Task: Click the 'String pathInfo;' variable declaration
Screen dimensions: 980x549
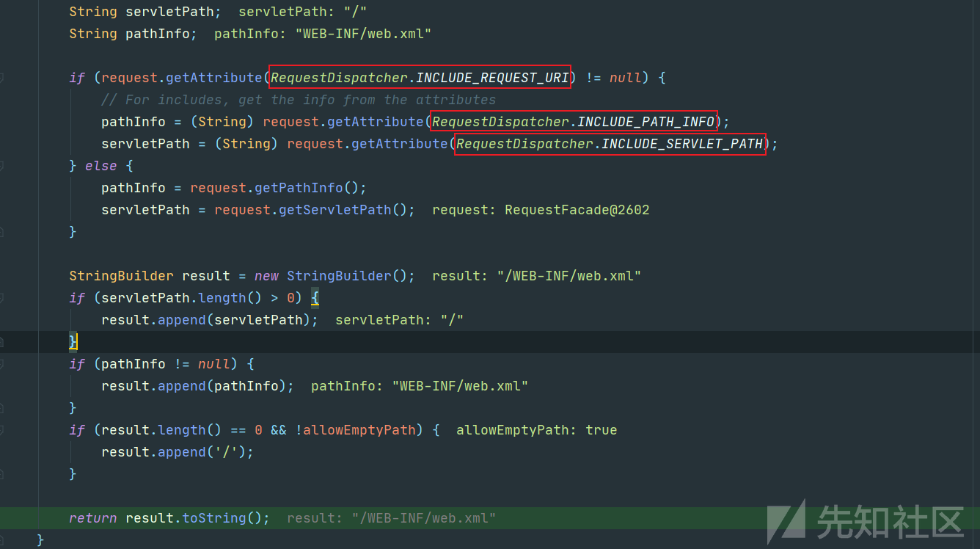Action: (x=134, y=34)
